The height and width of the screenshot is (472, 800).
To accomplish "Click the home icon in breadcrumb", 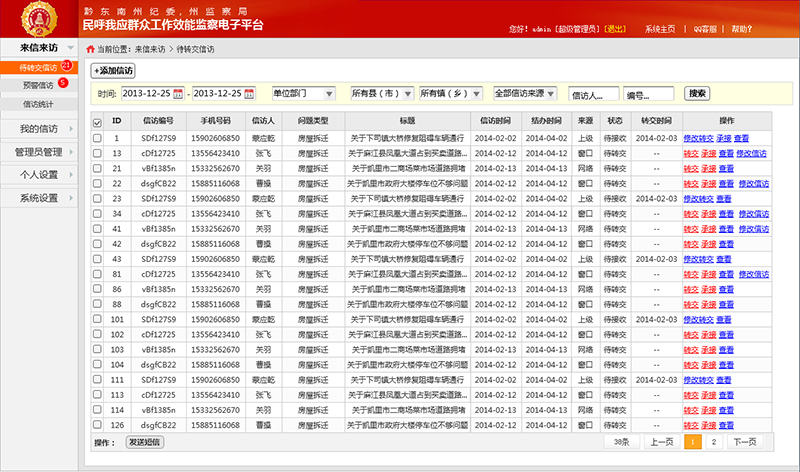I will click(x=93, y=48).
